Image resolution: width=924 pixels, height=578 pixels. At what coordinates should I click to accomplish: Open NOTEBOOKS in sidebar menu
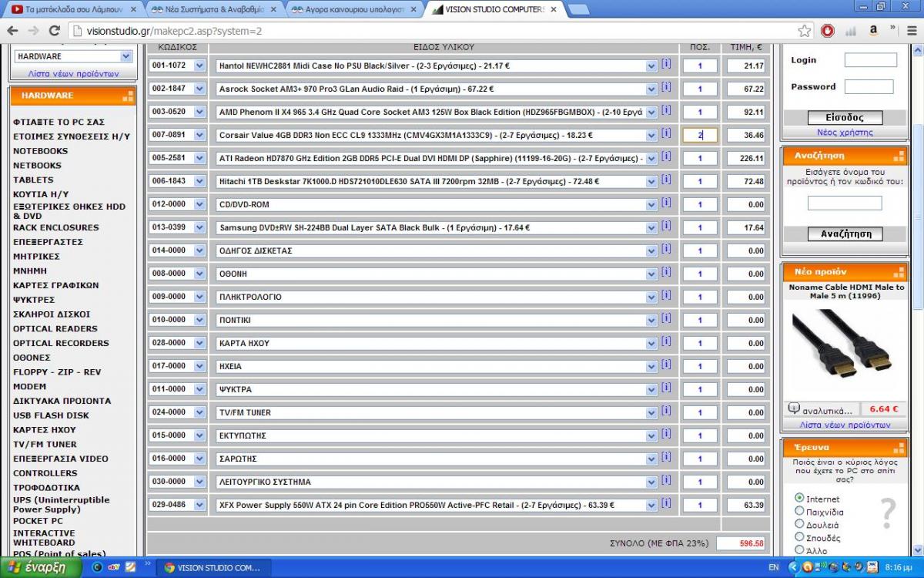click(40, 151)
